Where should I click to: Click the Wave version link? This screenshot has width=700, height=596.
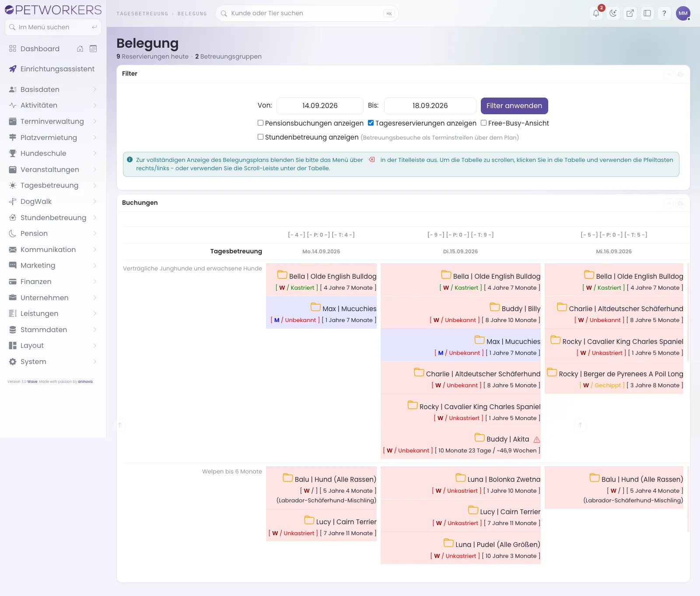32,382
